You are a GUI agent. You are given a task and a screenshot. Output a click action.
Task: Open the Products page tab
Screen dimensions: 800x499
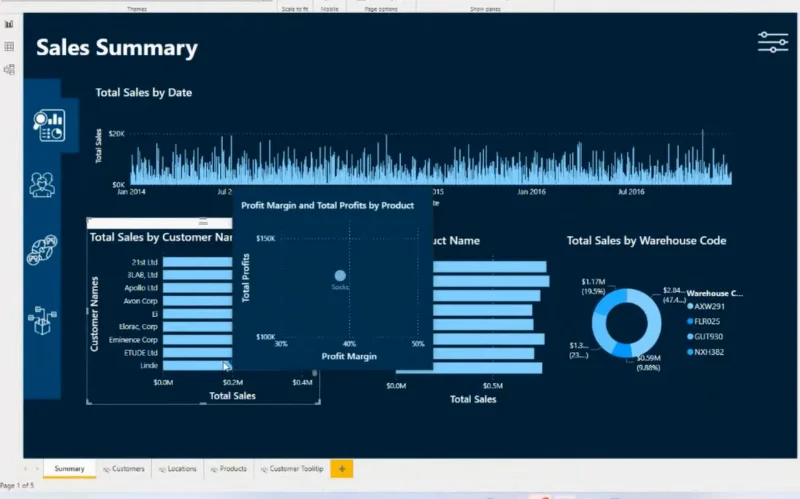[229, 469]
